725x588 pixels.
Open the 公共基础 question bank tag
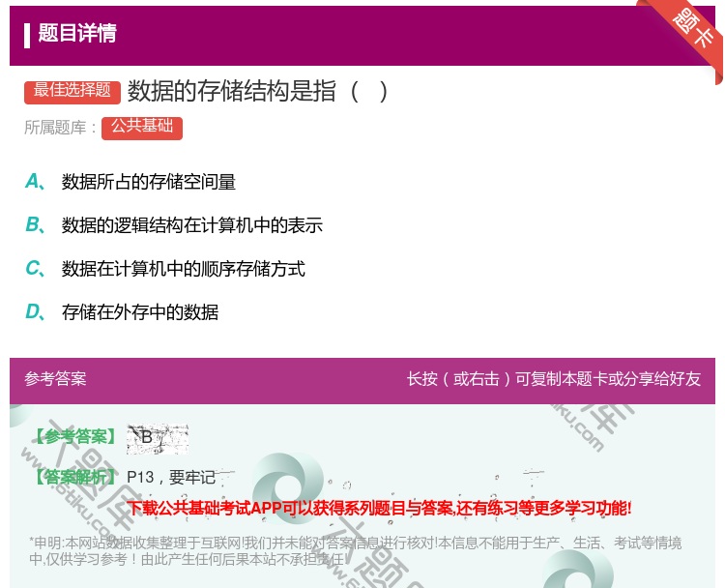142,128
